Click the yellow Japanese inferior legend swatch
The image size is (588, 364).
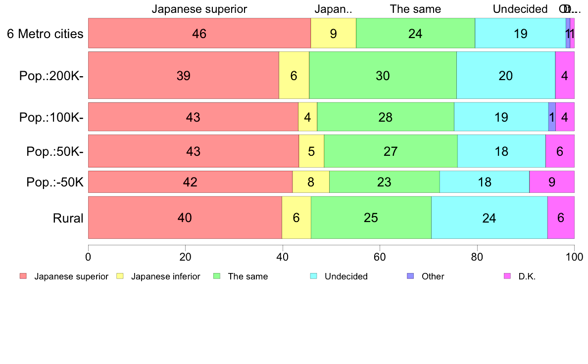click(x=120, y=276)
